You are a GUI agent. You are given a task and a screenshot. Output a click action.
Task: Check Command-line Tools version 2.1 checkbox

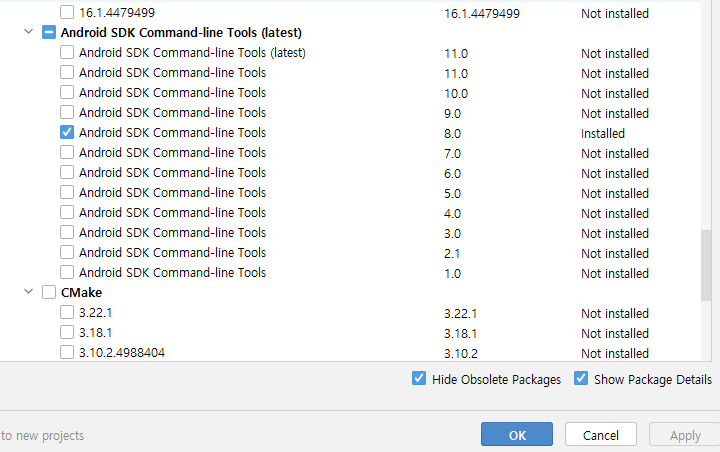pyautogui.click(x=67, y=252)
